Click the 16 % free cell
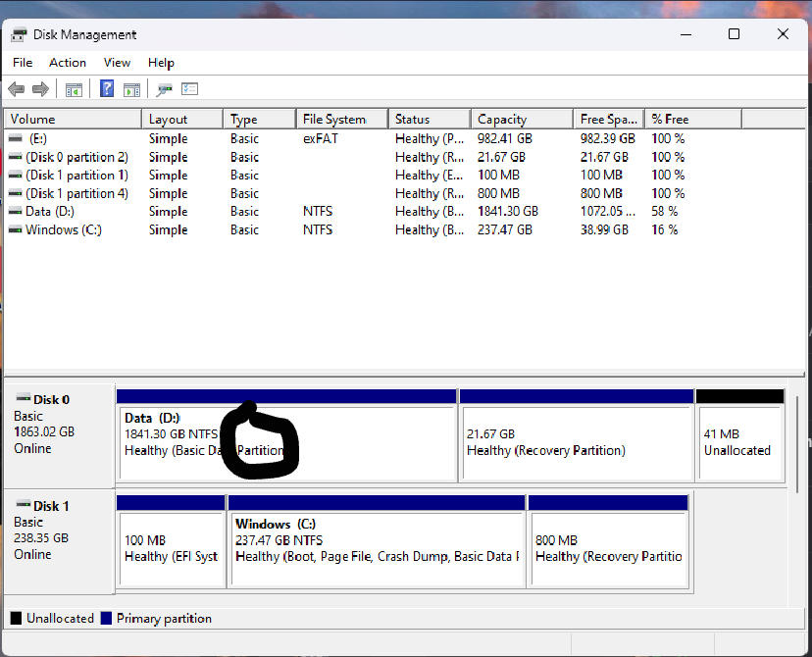 pos(665,229)
